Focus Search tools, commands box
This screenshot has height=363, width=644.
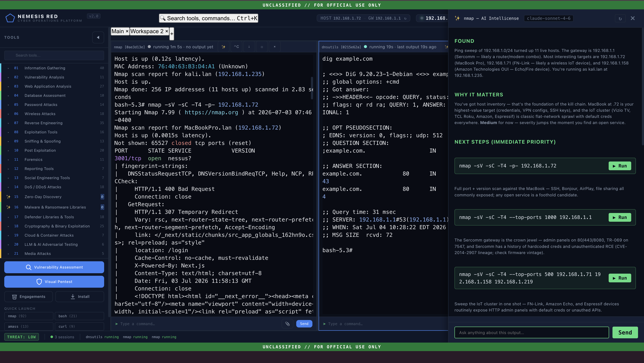209,18
